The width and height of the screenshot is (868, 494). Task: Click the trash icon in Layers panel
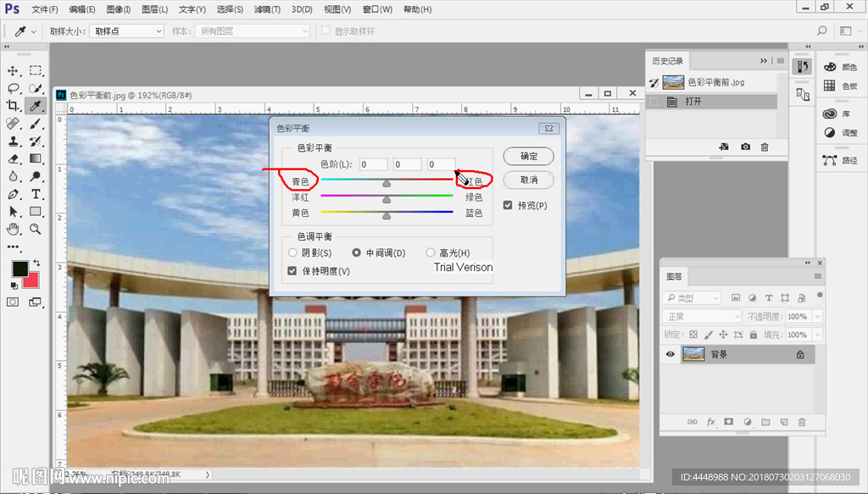click(802, 422)
